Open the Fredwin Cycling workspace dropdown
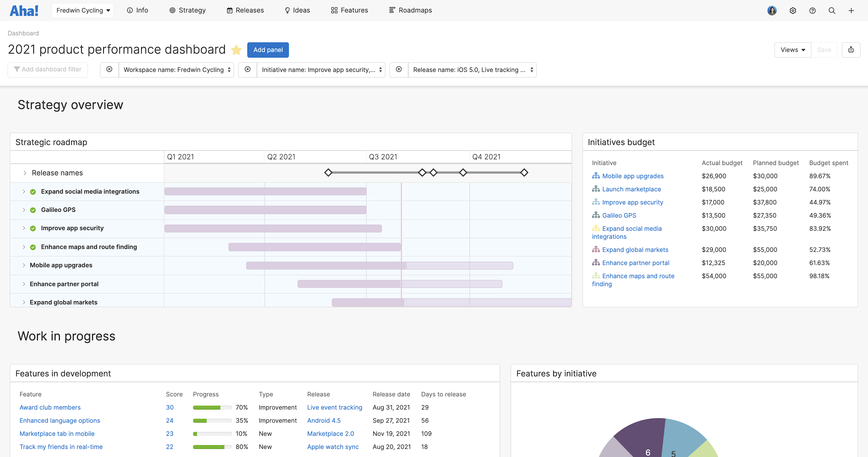This screenshot has height=457, width=868. tap(82, 10)
